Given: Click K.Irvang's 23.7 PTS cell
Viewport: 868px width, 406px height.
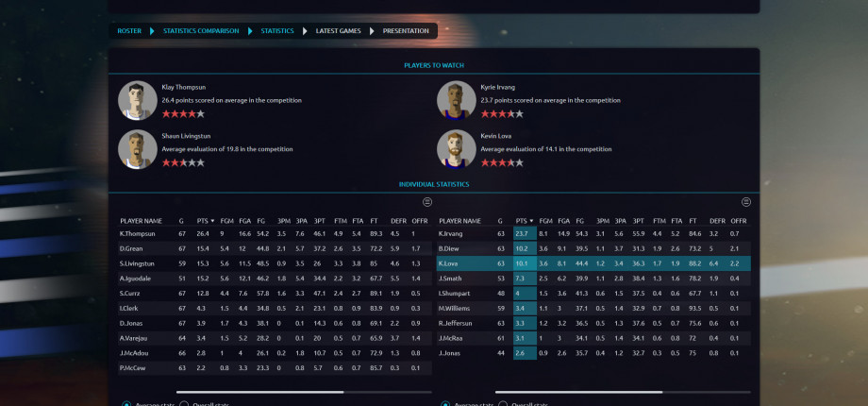Looking at the screenshot, I should (525, 234).
